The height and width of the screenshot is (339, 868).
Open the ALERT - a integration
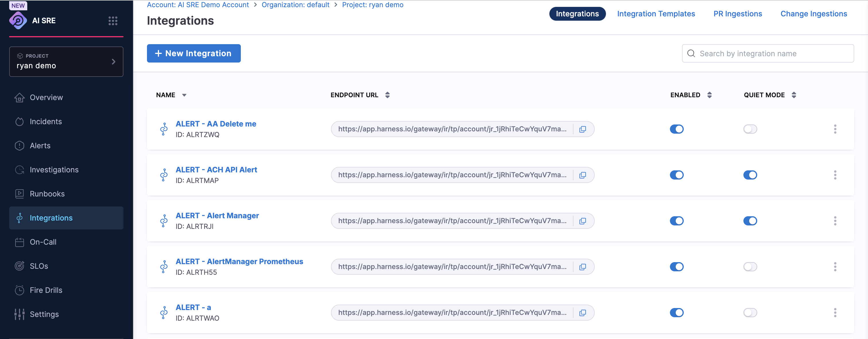[193, 307]
